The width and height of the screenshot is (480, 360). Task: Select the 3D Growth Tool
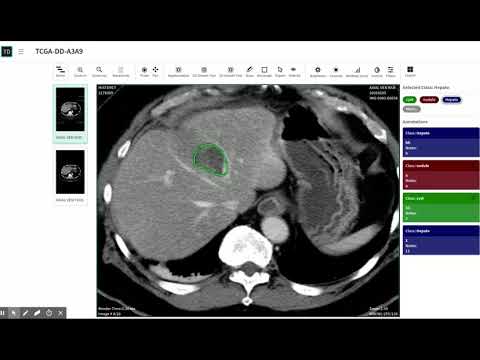coord(230,72)
